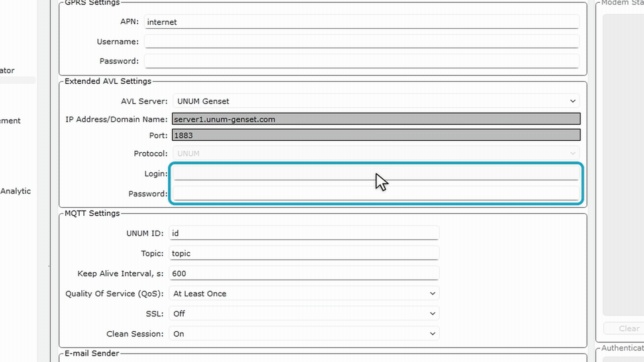Screen dimensions: 644x362
Task: Open the Quality Of Service dropdown
Action: [x=304, y=294]
